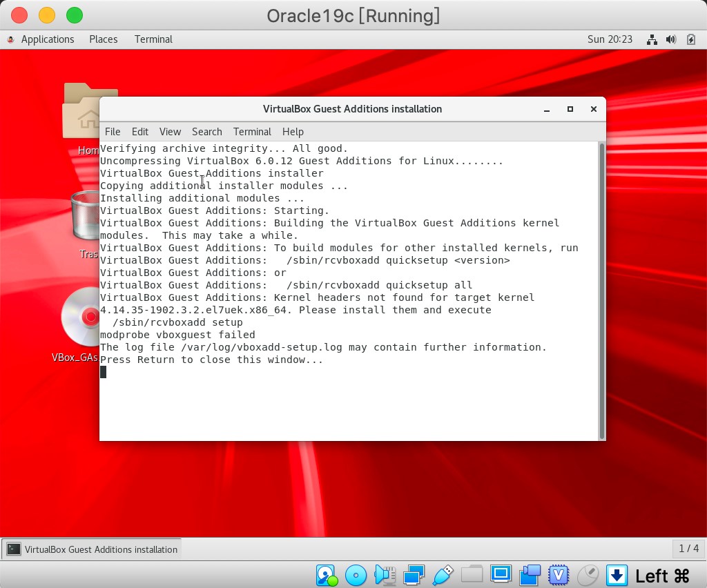707x588 pixels.
Task: Click the macOS green fullscreen button
Action: click(75, 15)
